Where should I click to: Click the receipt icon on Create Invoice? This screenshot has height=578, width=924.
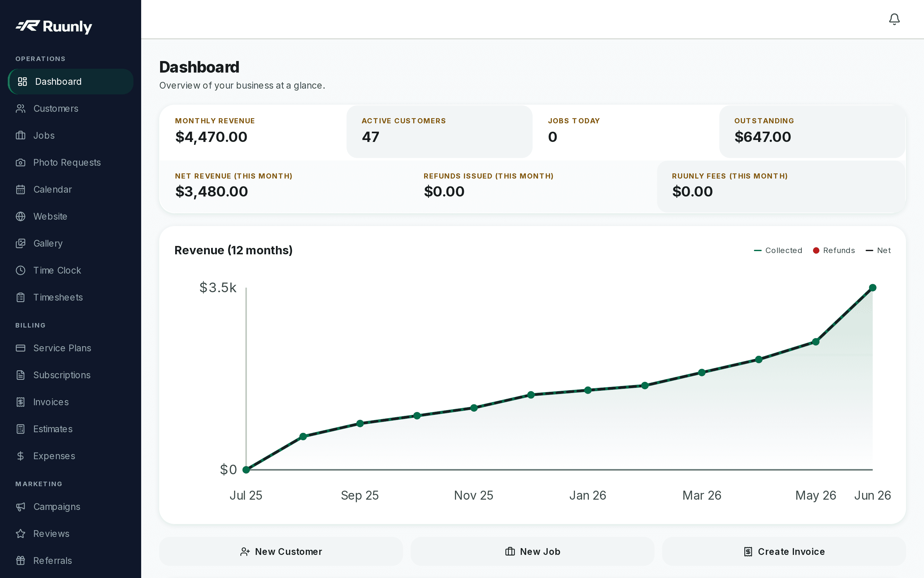[748, 552]
